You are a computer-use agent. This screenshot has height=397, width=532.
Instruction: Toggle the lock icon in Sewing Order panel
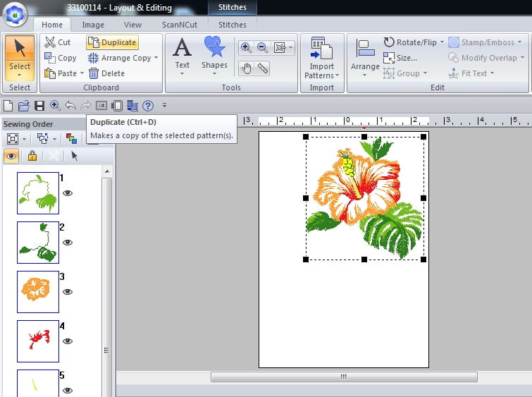tap(32, 156)
